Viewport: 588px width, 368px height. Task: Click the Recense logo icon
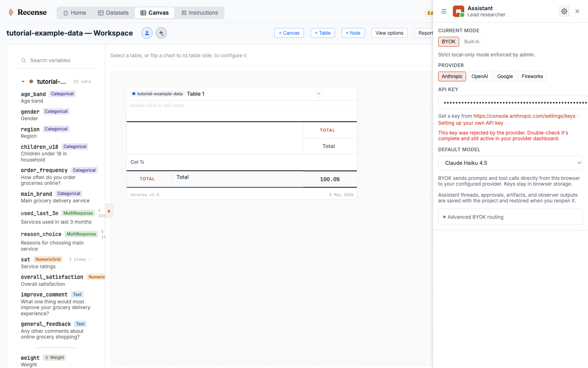(11, 13)
